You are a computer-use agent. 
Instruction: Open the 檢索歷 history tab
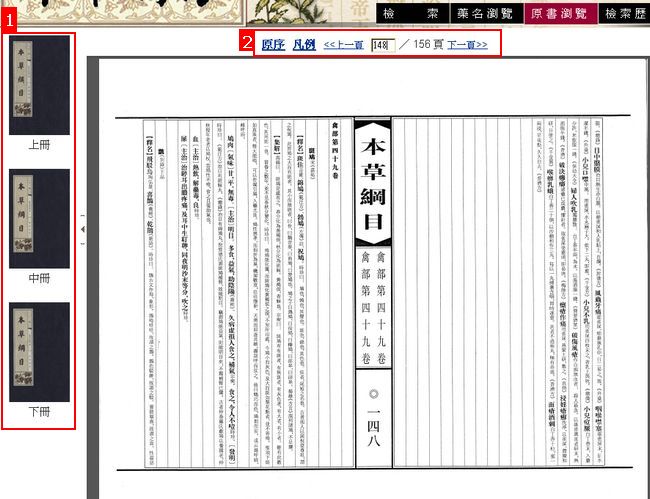click(625, 14)
